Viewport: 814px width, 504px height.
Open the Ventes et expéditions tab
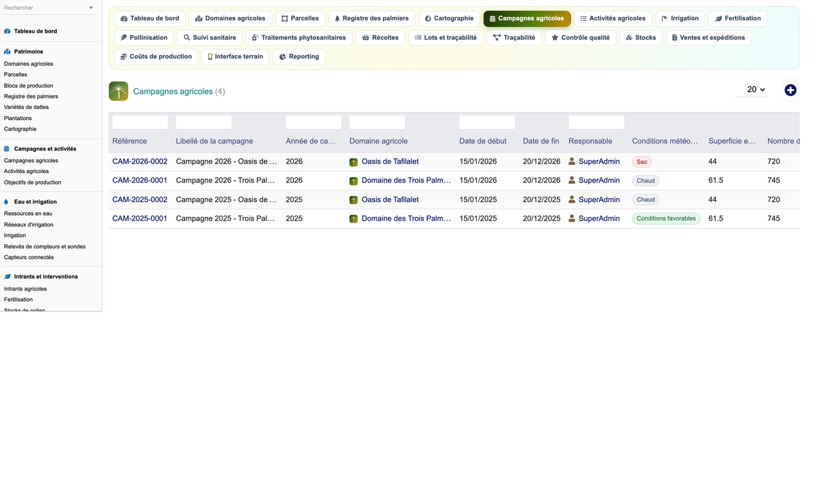(709, 37)
